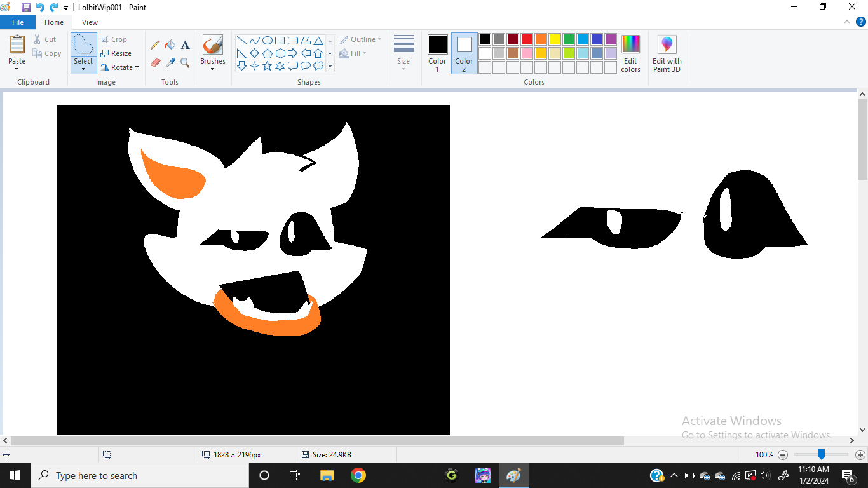
Task: Select the Pencil tool
Action: (155, 44)
